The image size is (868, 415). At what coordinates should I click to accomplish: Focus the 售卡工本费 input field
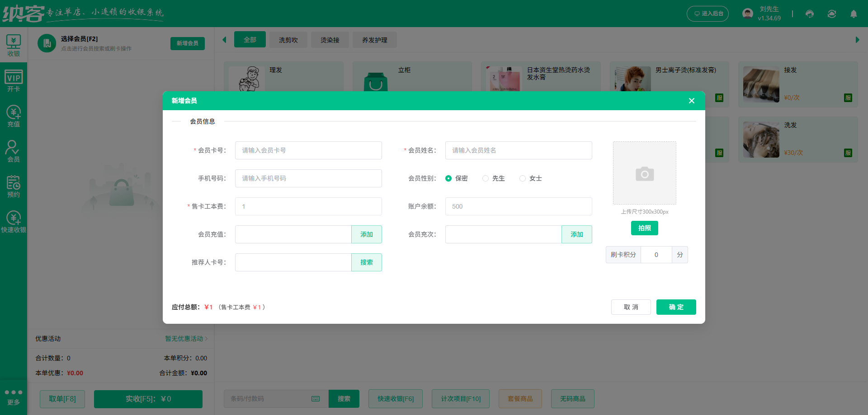(308, 206)
